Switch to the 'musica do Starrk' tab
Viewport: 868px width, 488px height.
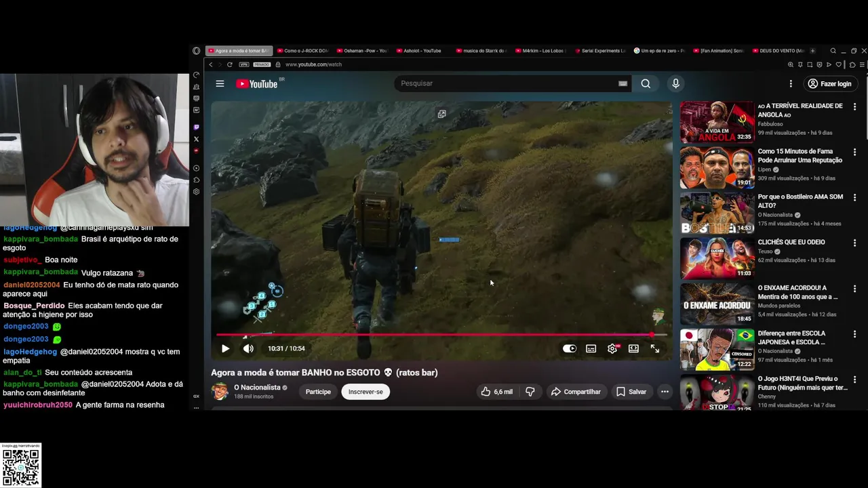pos(481,51)
